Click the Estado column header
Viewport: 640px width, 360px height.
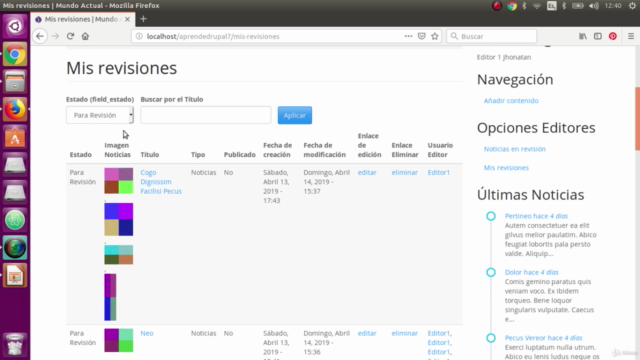pyautogui.click(x=80, y=154)
